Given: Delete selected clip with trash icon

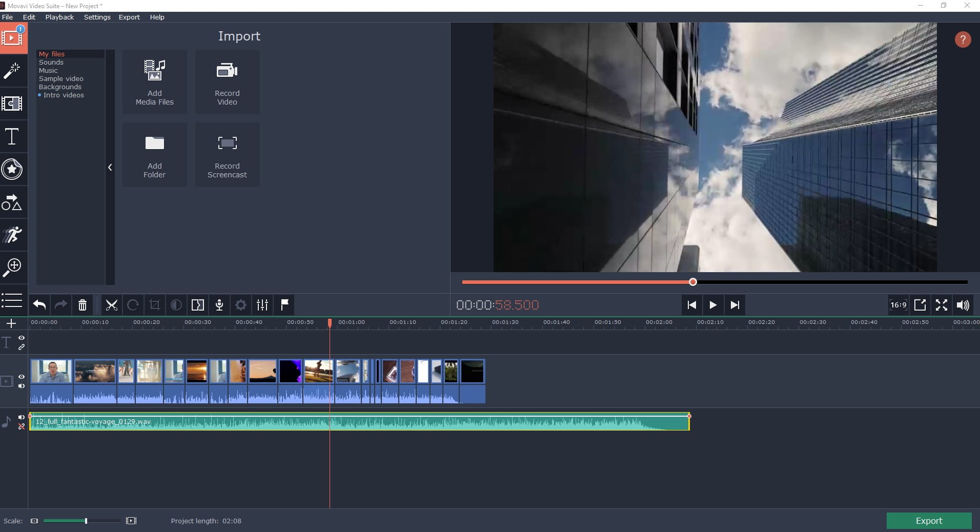Looking at the screenshot, I should 83,305.
